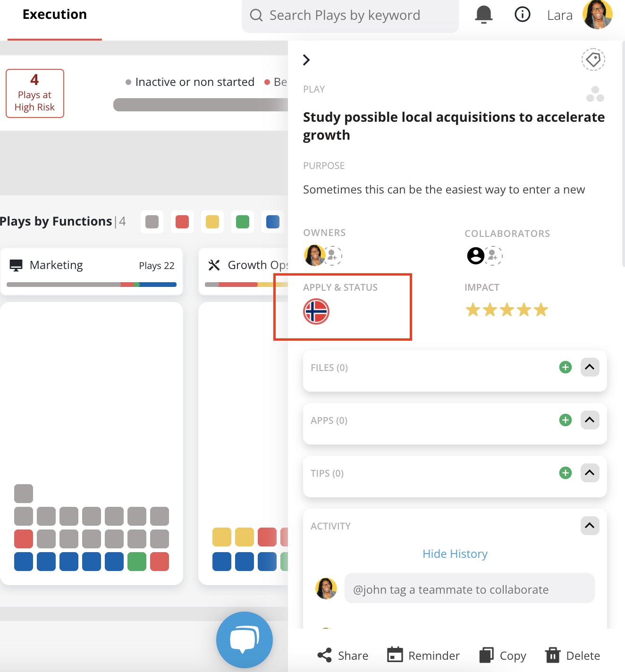Click the Hide History link
Viewport: 625px width, 672px height.
[455, 554]
